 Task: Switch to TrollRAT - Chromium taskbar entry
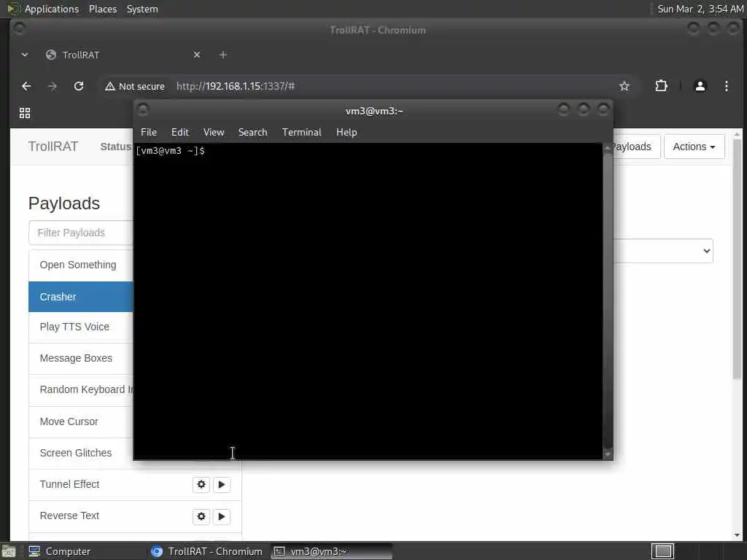tap(206, 551)
